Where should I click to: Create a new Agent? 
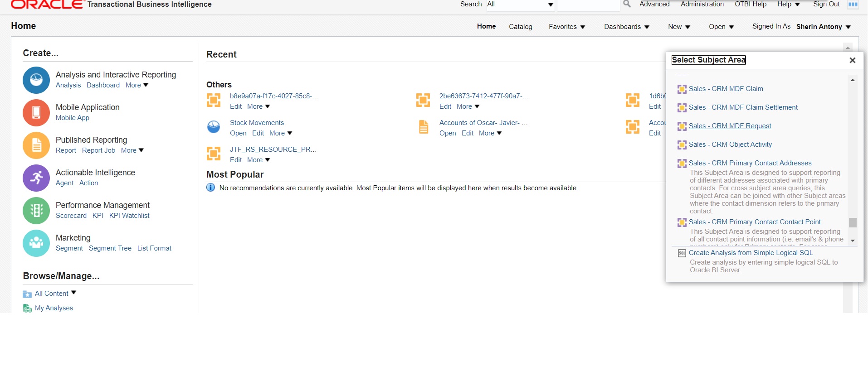pyautogui.click(x=64, y=183)
